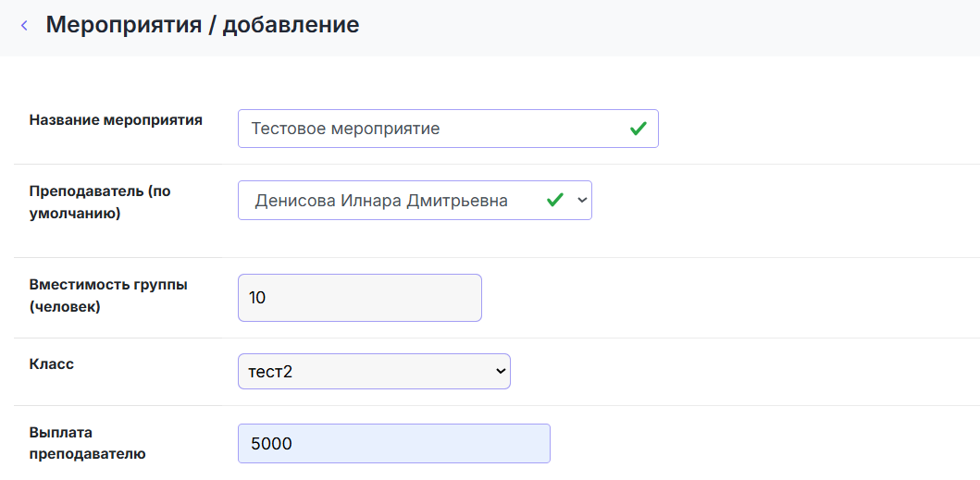980x480 pixels.
Task: Click the Название мероприятия label
Action: 116,120
